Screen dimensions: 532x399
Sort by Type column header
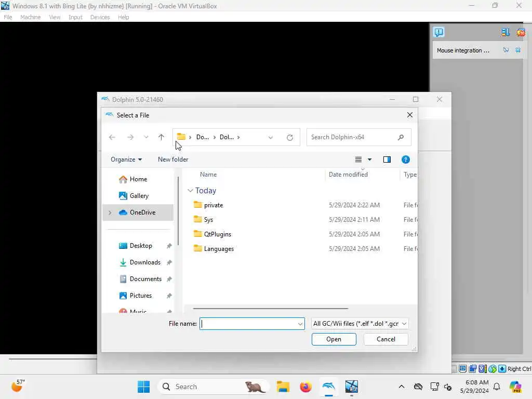(x=409, y=175)
